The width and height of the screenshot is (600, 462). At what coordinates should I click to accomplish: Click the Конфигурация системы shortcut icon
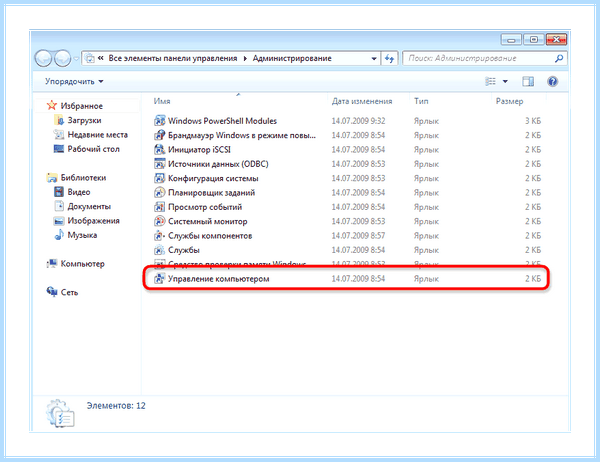point(159,178)
